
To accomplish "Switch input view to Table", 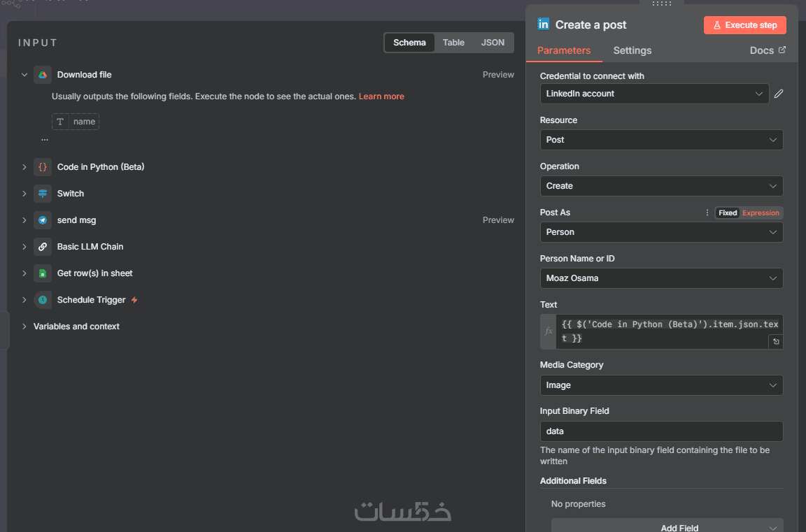I will [x=453, y=43].
